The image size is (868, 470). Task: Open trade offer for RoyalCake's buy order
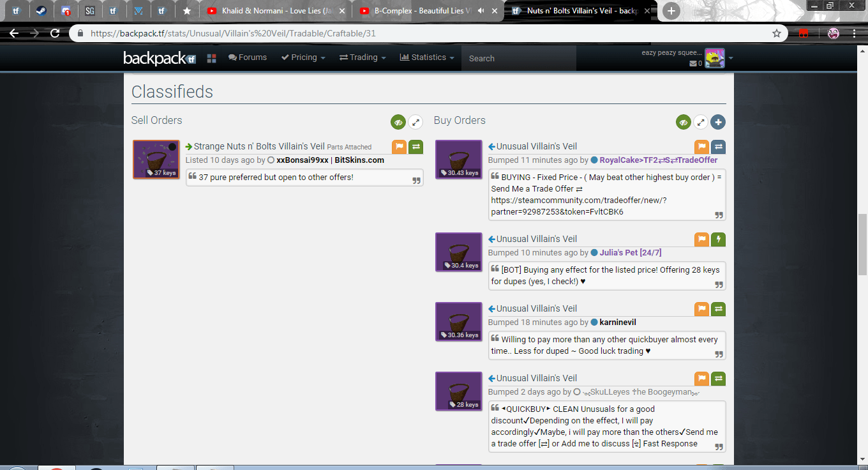click(x=718, y=147)
